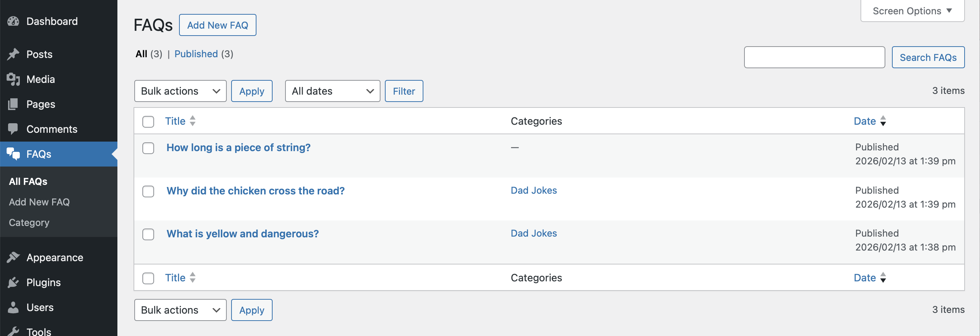Viewport: 980px width, 336px height.
Task: Open the Category submenu item
Action: point(29,223)
